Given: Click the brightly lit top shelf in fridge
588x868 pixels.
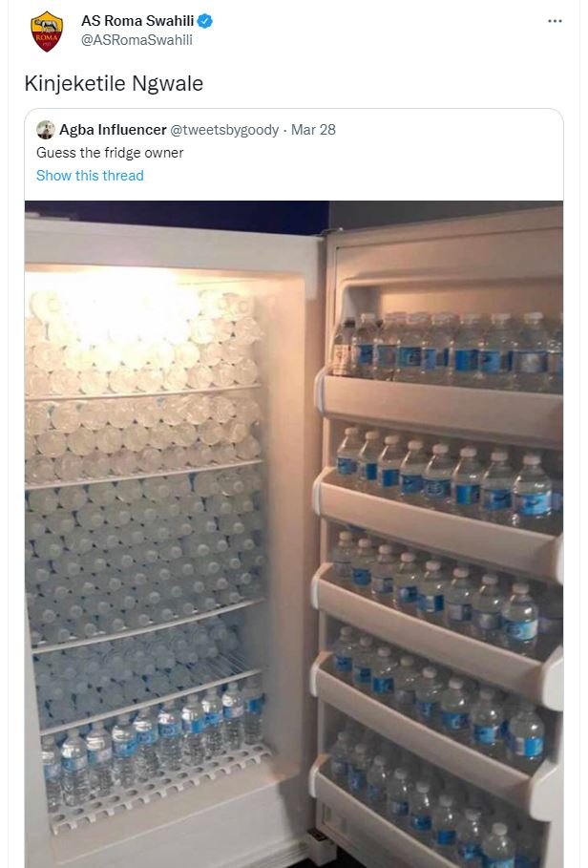Looking at the screenshot, I should tap(141, 341).
